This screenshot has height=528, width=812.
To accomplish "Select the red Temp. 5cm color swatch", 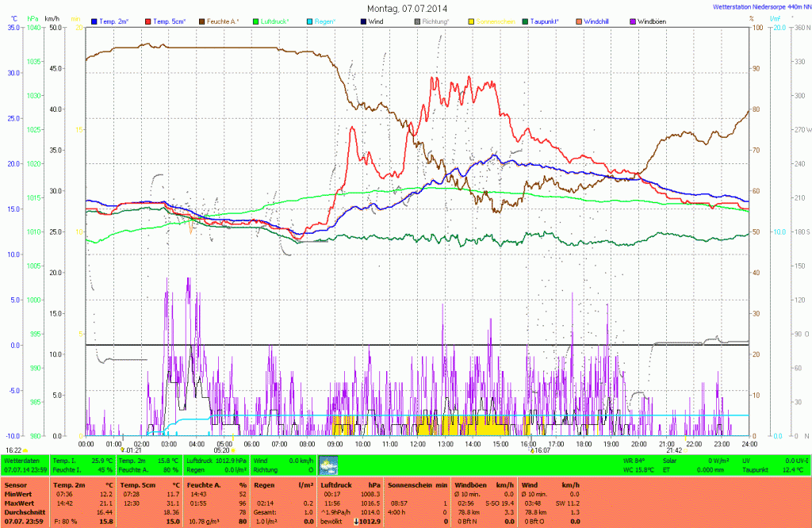I will pyautogui.click(x=147, y=21).
